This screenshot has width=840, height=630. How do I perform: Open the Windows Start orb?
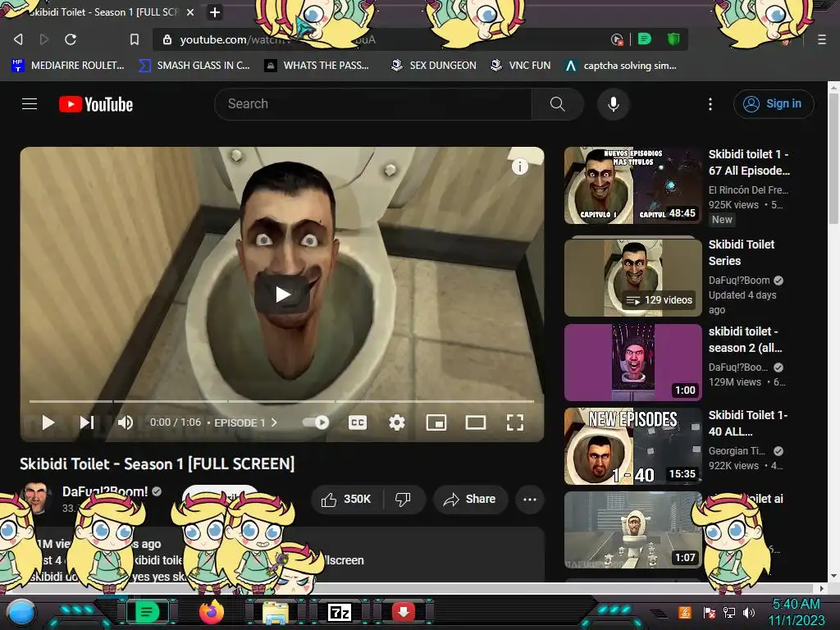(21, 612)
